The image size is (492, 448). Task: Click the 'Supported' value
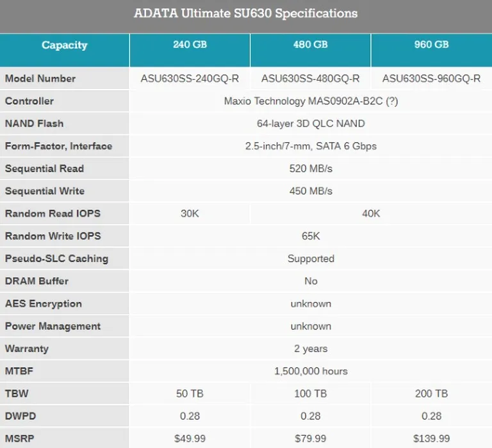tap(311, 259)
